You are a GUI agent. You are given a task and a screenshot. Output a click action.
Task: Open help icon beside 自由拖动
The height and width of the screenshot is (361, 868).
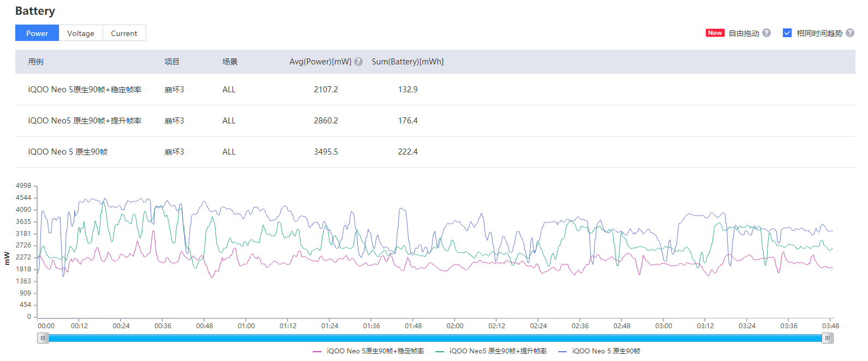pos(767,33)
